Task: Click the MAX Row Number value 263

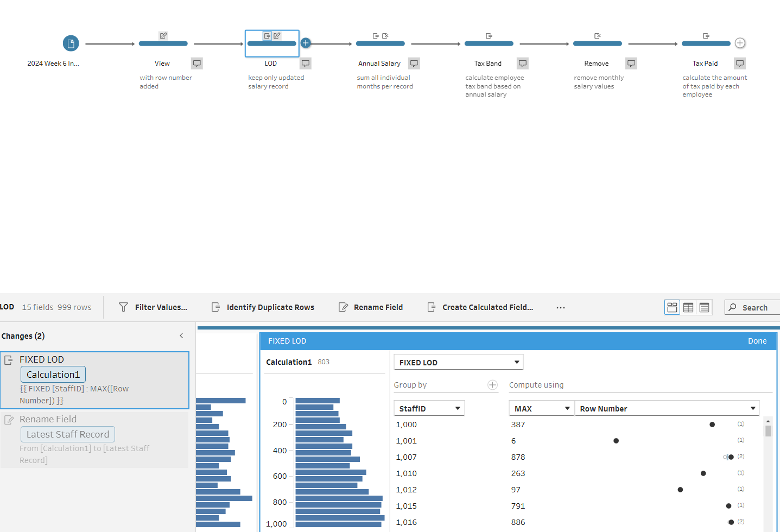Action: point(518,473)
